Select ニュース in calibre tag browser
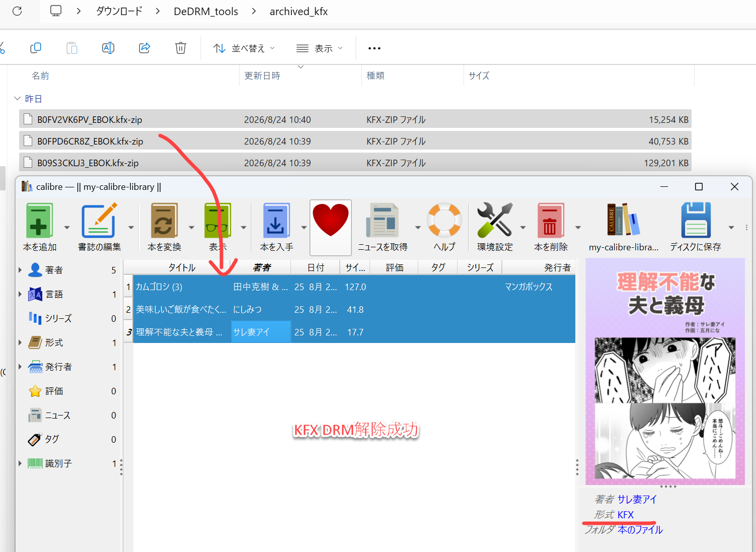 coord(58,415)
